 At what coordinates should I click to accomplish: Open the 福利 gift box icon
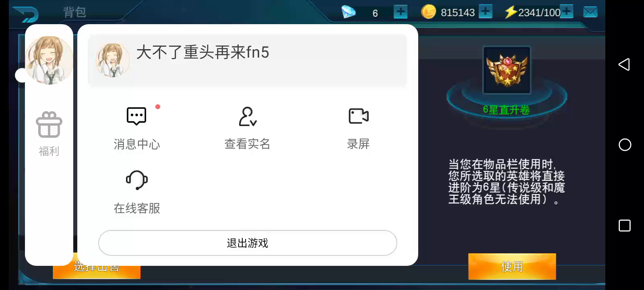[49, 125]
